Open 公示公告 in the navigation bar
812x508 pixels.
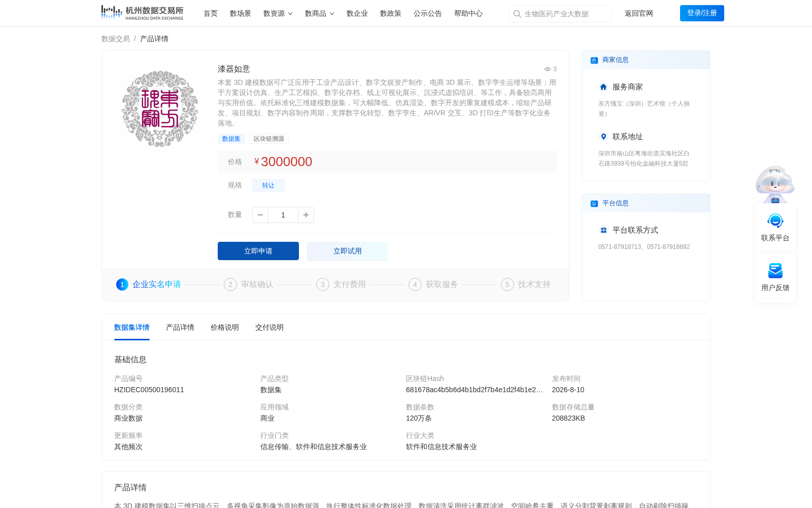click(x=428, y=14)
